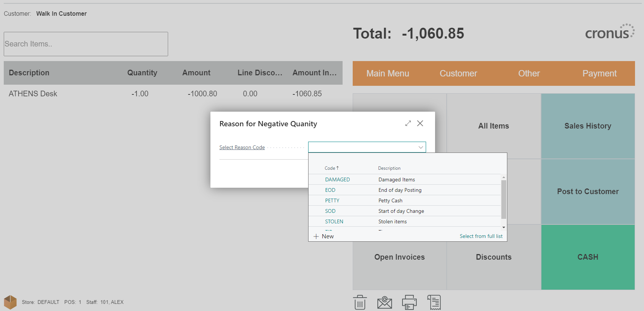The image size is (644, 311).
Task: Click the email envelope icon
Action: (x=385, y=302)
